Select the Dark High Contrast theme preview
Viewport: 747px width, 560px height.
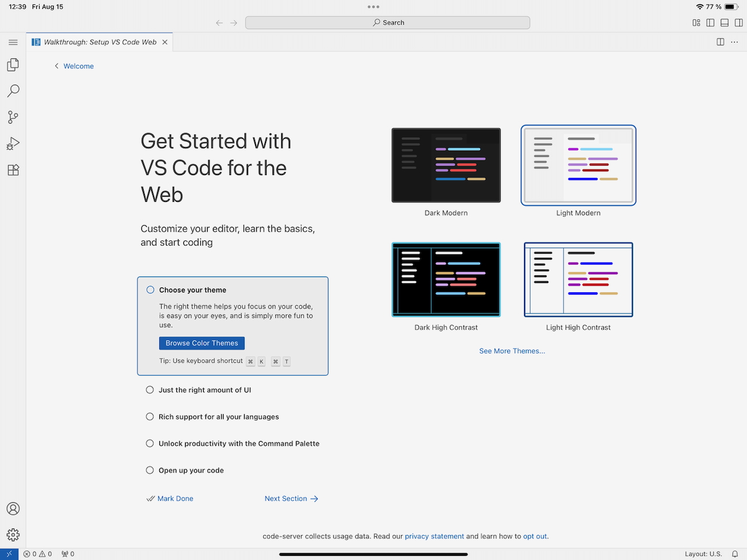446,280
